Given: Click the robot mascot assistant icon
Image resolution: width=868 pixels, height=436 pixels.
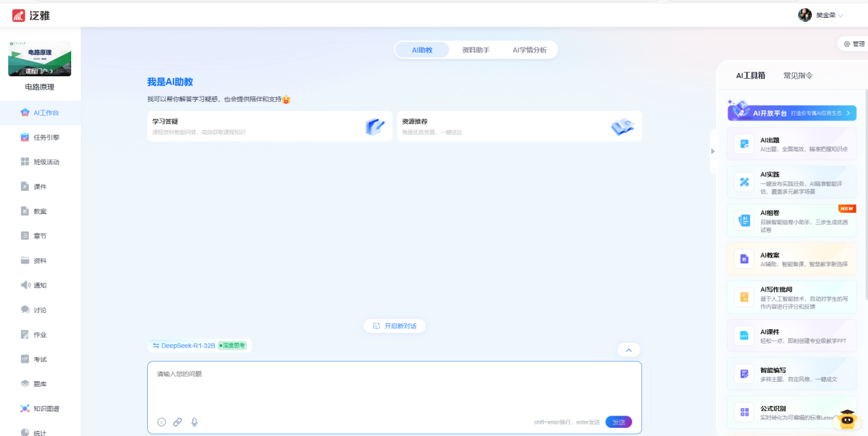Looking at the screenshot, I should 847,419.
